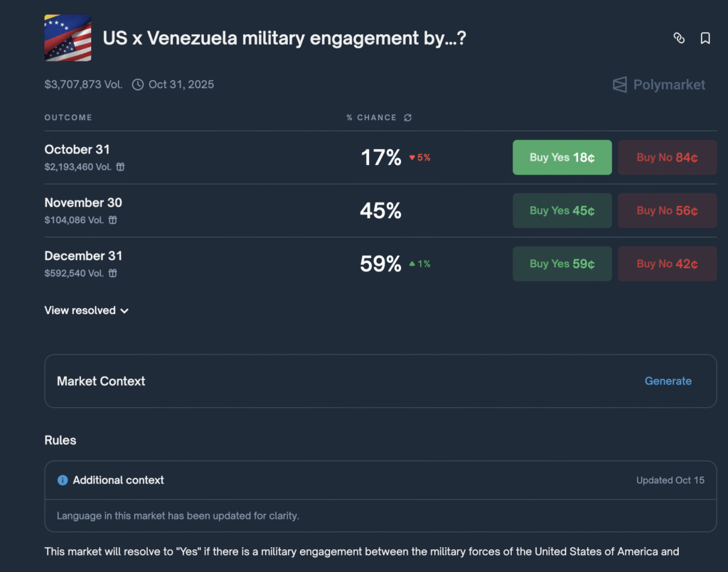
Task: Click Generate in Market Context
Action: 668,381
